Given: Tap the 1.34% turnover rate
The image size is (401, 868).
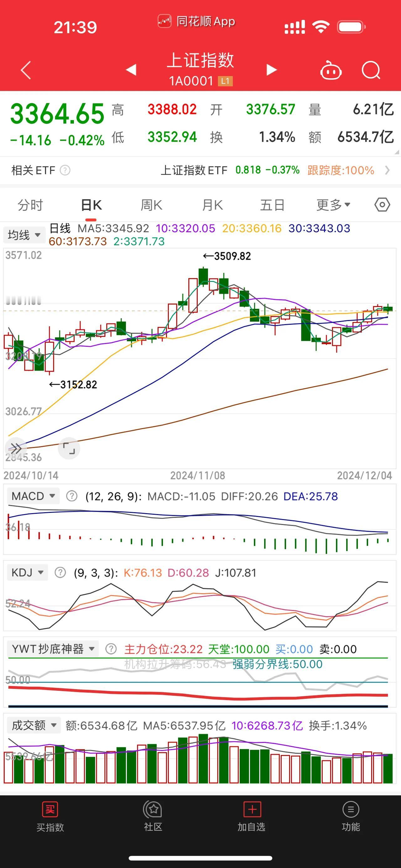Looking at the screenshot, I should (277, 137).
